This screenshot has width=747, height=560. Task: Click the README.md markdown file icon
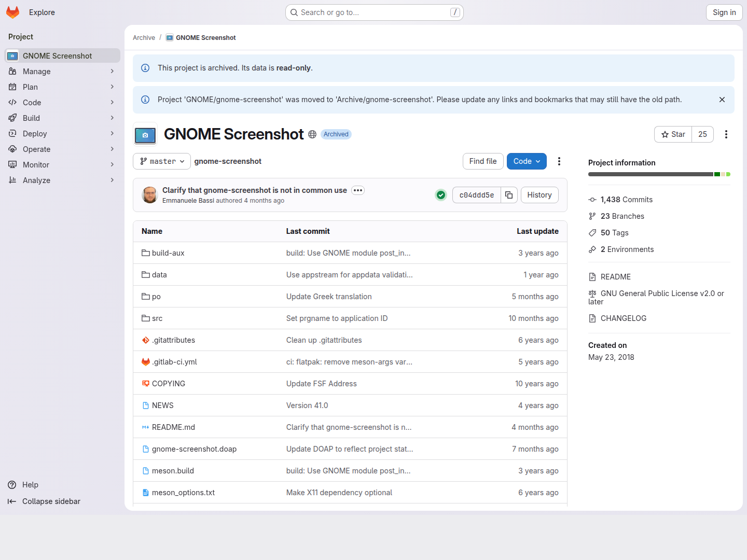tap(146, 427)
